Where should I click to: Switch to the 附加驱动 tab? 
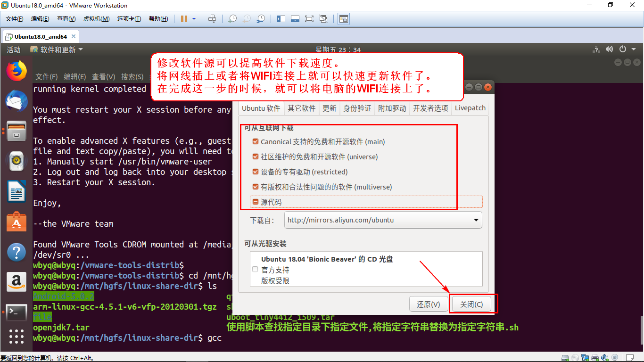pos(392,108)
